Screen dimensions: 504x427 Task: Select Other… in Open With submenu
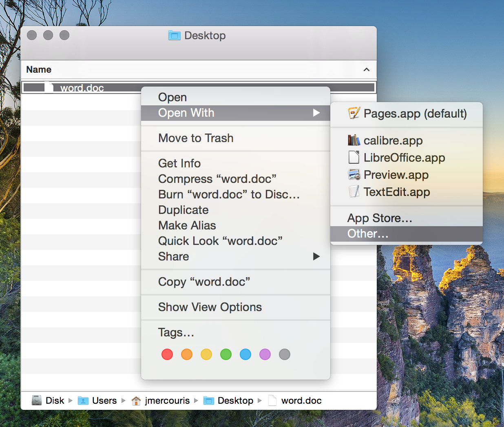[x=407, y=234]
